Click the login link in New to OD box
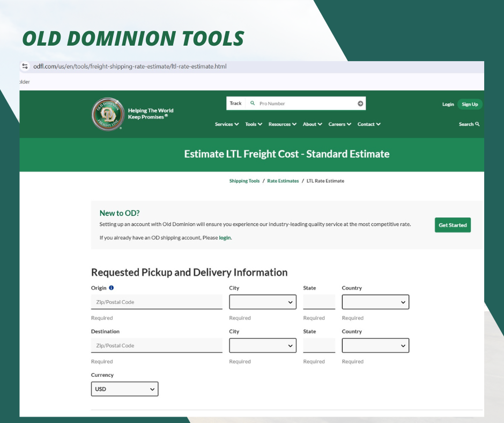This screenshot has width=504, height=423. click(x=225, y=238)
